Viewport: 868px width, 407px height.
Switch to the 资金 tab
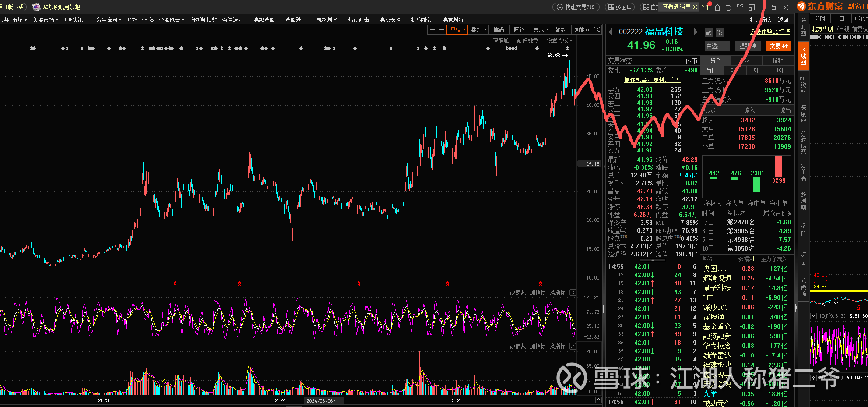pyautogui.click(x=715, y=60)
